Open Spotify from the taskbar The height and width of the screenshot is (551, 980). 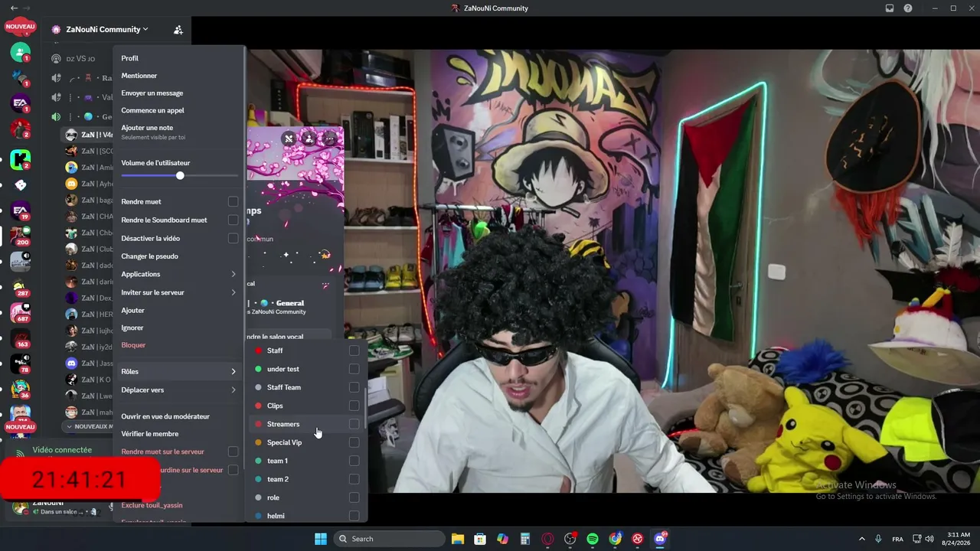[x=593, y=539]
